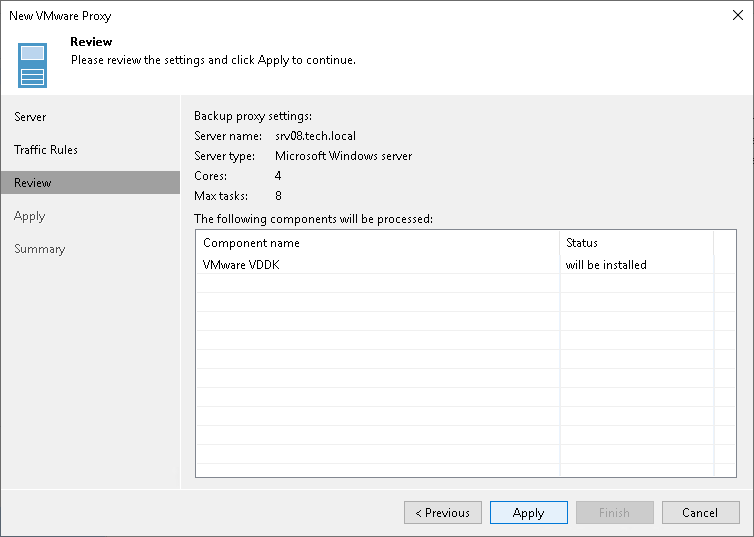Screen dimensions: 754x537
Task: Click the Apply button
Action: point(528,512)
